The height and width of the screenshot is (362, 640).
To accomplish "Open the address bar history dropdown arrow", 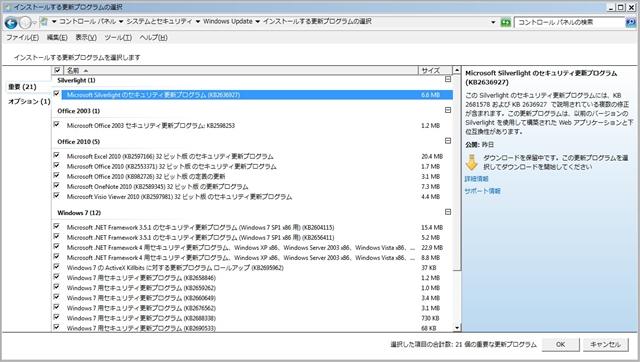I will [493, 22].
